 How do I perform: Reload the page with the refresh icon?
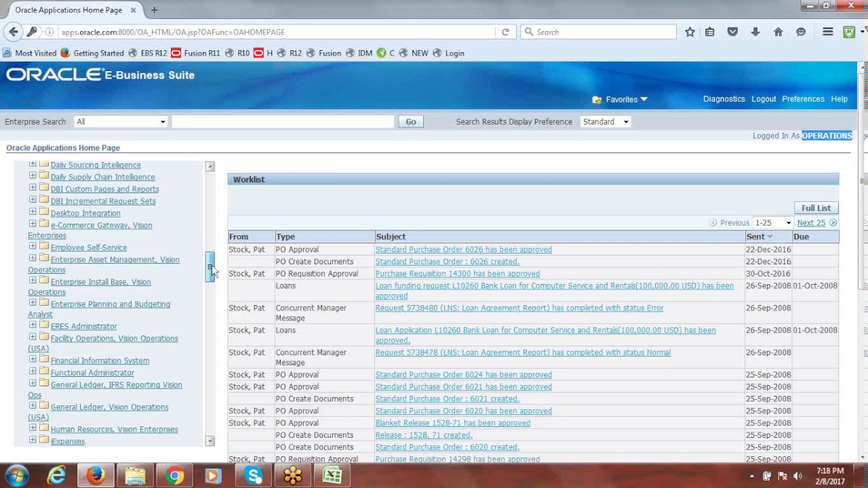[505, 32]
